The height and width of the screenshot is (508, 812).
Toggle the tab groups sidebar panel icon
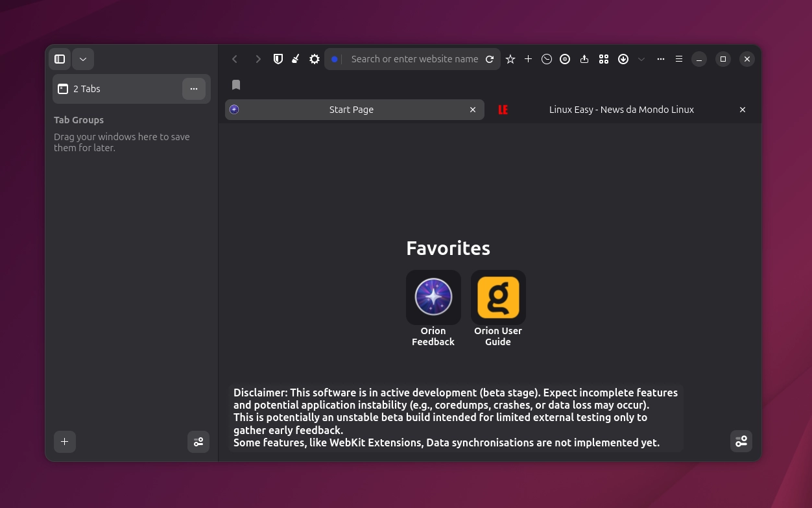60,59
